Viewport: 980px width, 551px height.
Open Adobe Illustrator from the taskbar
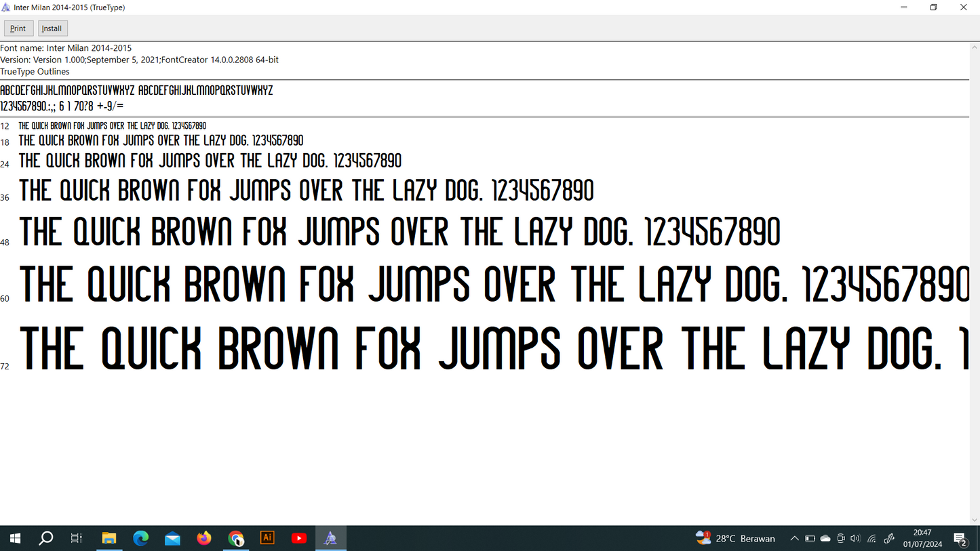coord(267,538)
